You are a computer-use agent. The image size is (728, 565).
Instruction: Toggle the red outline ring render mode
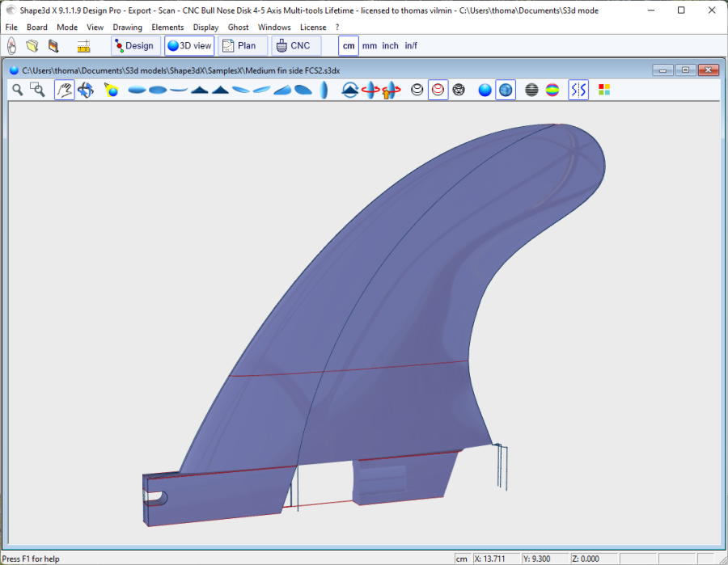(x=438, y=90)
